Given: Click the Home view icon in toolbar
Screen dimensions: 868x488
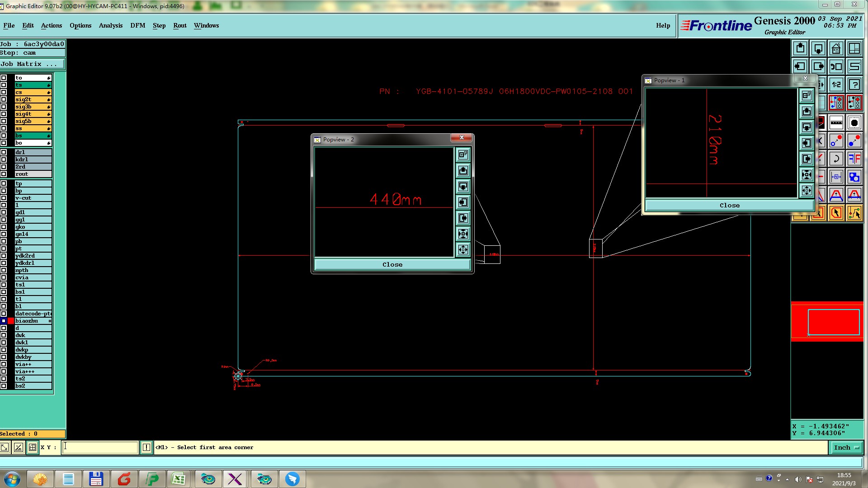Looking at the screenshot, I should click(x=836, y=48).
